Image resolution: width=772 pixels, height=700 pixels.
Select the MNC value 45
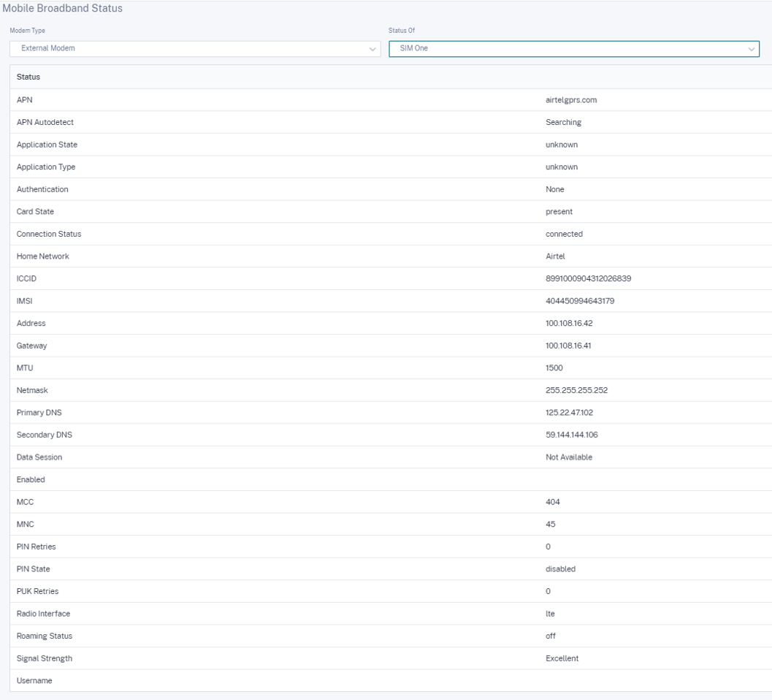pyautogui.click(x=551, y=524)
